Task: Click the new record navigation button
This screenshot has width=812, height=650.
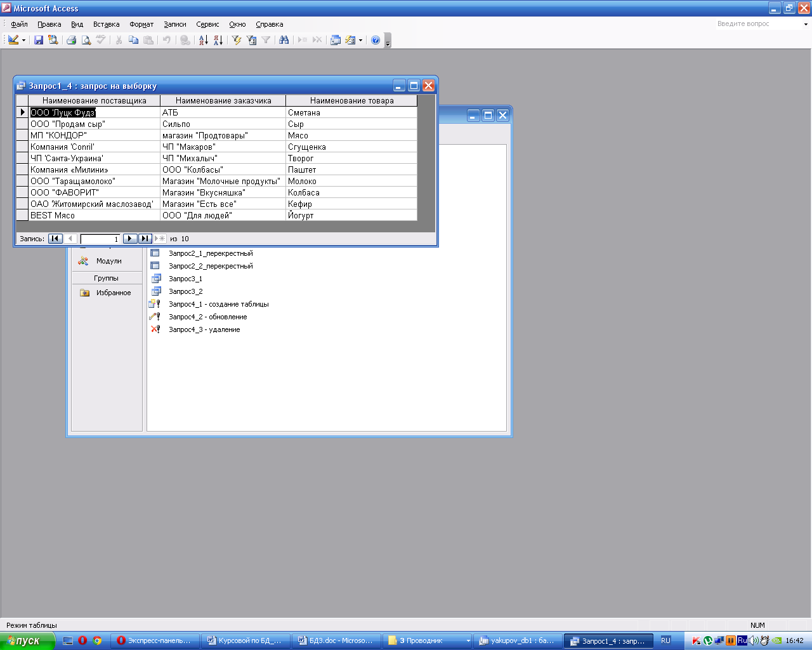Action: (160, 239)
